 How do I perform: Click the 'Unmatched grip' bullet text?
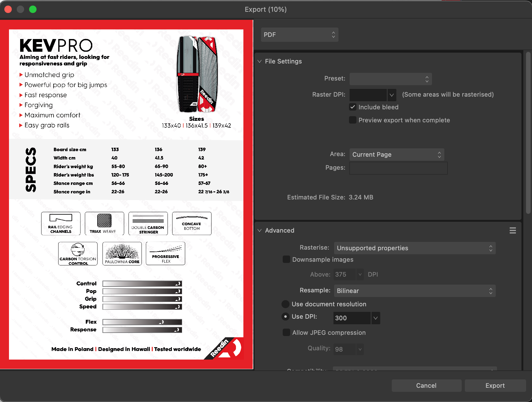[49, 75]
